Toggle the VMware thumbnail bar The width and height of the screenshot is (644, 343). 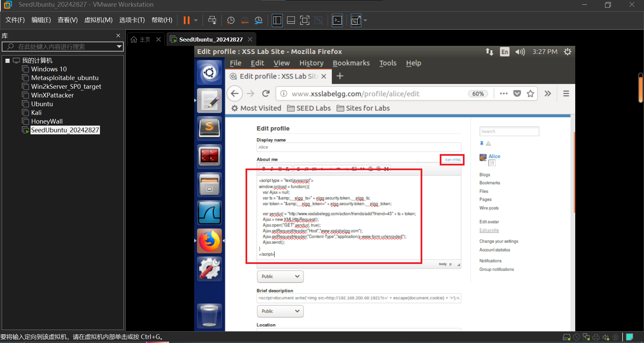coord(291,20)
